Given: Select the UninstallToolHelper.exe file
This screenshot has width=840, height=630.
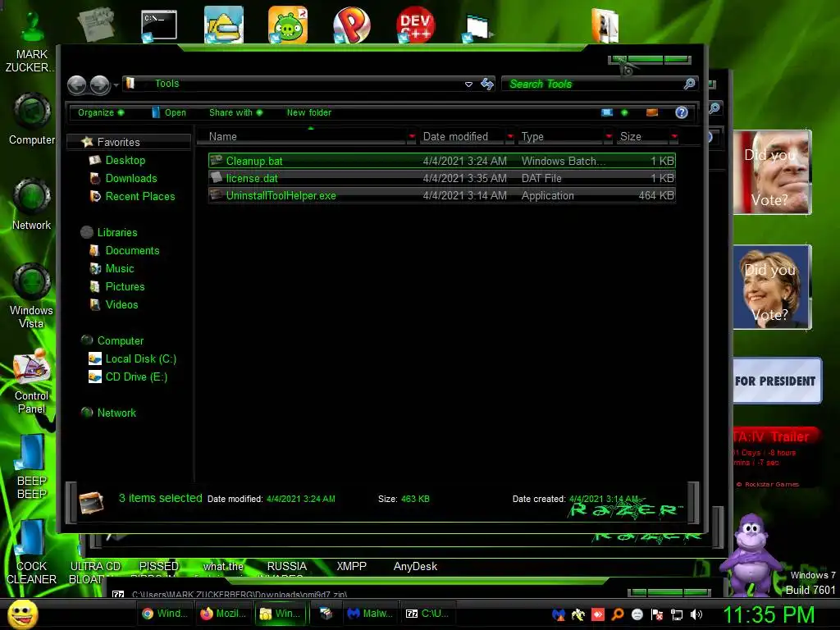Looking at the screenshot, I should click(442, 195).
